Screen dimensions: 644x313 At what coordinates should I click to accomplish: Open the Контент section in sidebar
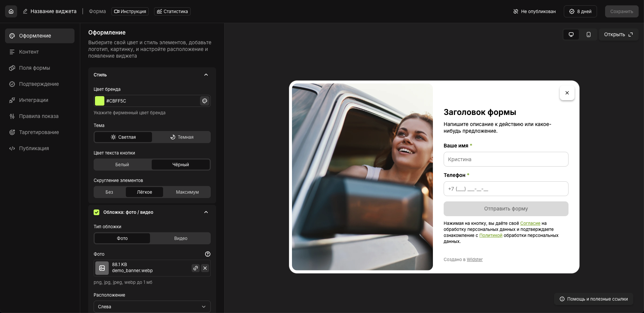tap(29, 52)
